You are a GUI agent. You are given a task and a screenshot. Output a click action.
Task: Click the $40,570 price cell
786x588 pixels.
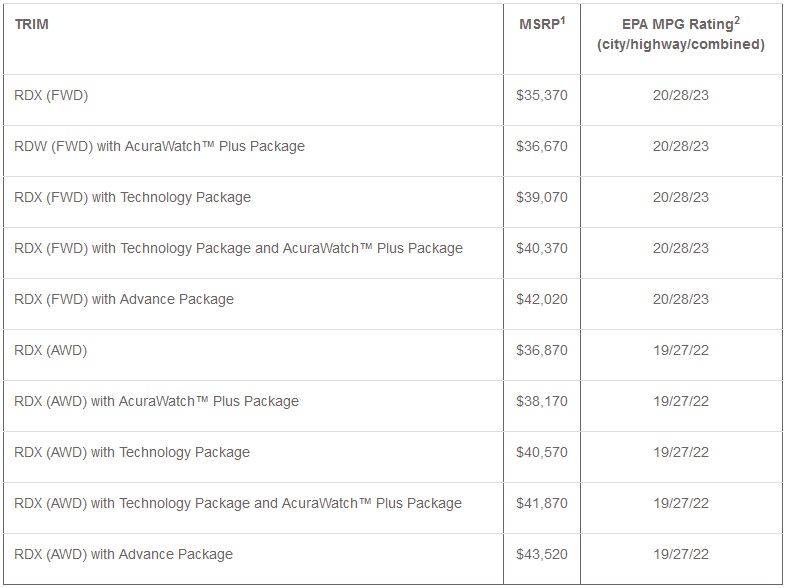click(541, 452)
